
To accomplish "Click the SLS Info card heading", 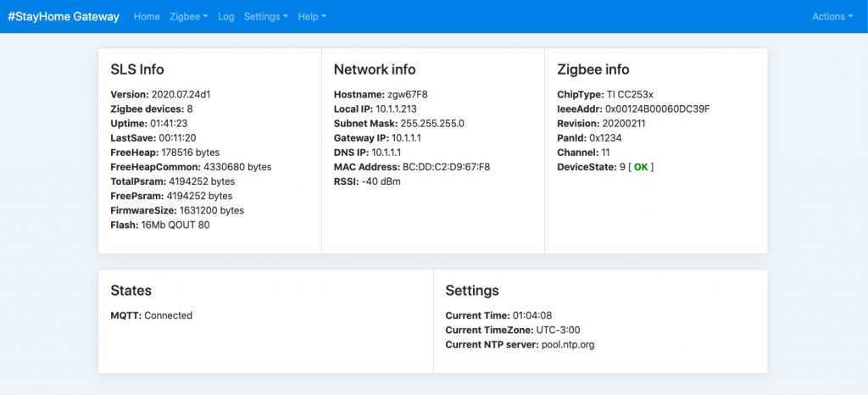I will pos(137,70).
